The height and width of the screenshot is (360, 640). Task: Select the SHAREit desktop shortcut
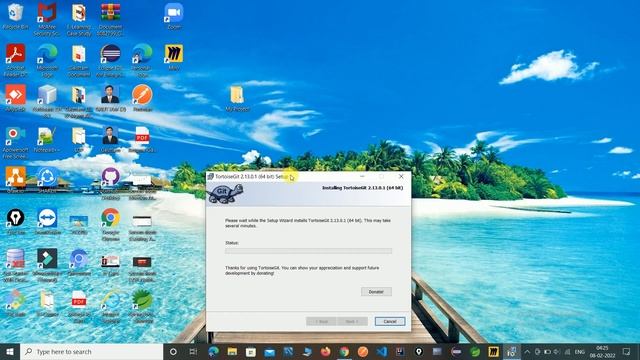[x=47, y=180]
